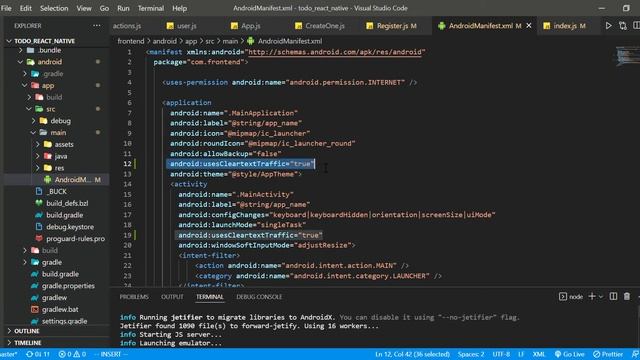Open the Edit menu
Viewport: 640px width, 360px height.
pyautogui.click(x=25, y=8)
